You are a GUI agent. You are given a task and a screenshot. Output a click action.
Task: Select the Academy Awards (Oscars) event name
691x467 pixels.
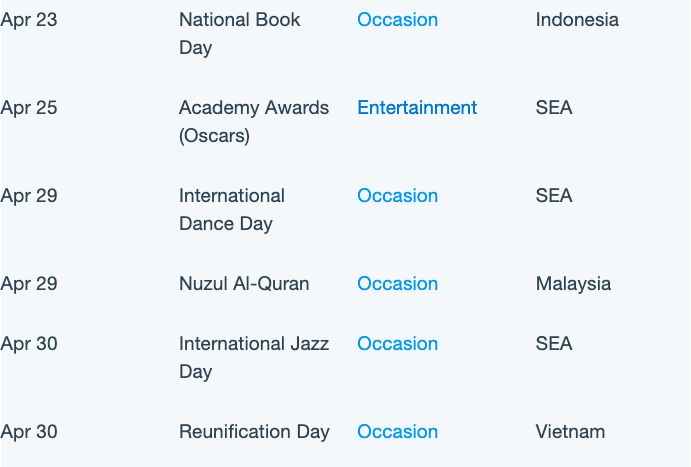click(x=254, y=122)
